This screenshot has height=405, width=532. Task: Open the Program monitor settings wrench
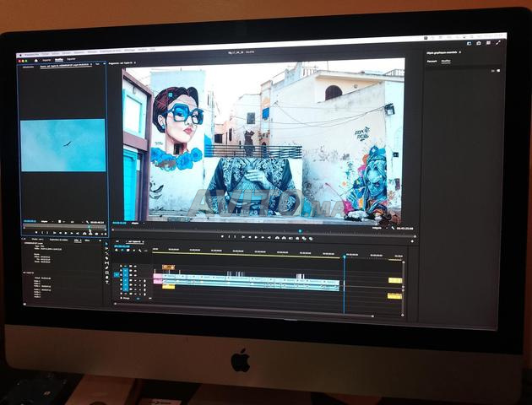point(393,228)
